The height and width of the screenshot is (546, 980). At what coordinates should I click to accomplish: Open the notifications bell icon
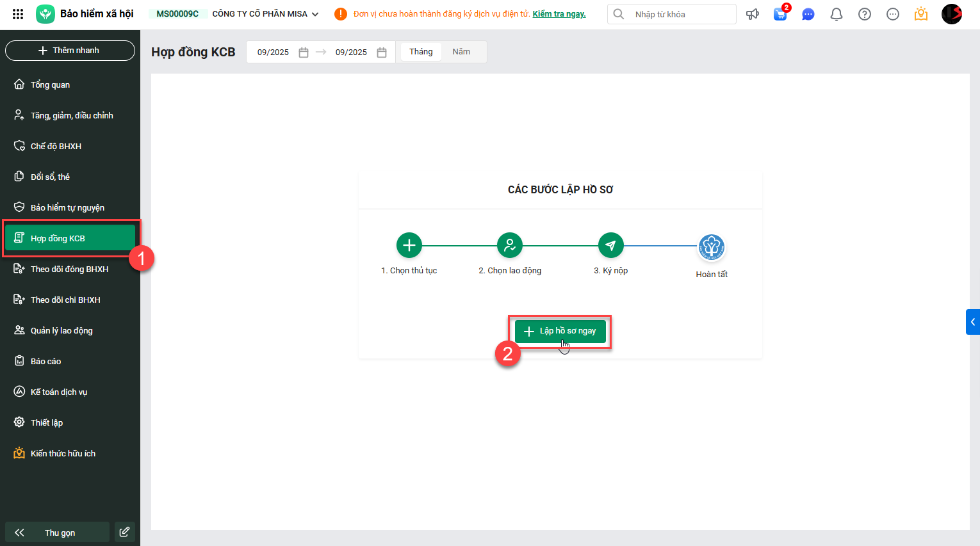837,14
